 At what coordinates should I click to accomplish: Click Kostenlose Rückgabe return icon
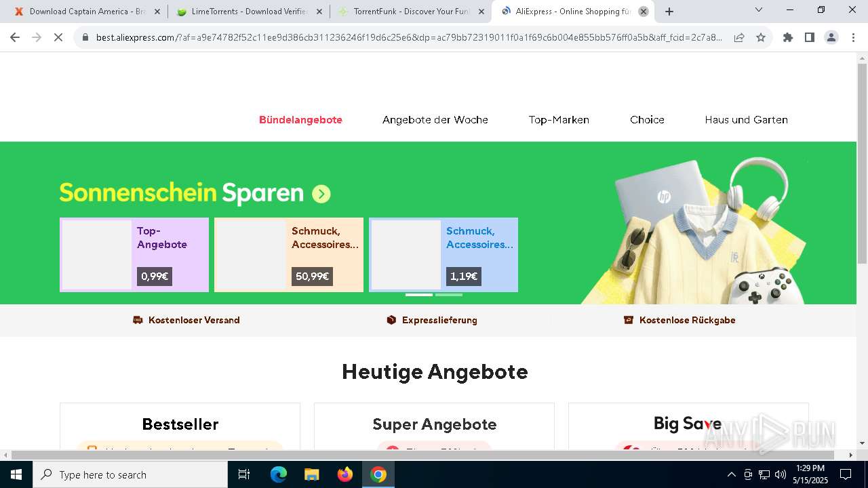pyautogui.click(x=629, y=320)
